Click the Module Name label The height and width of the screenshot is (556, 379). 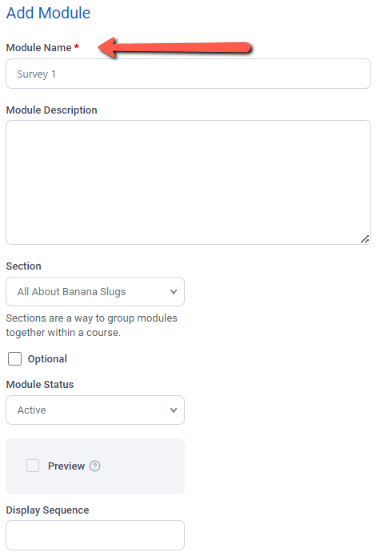pos(39,48)
